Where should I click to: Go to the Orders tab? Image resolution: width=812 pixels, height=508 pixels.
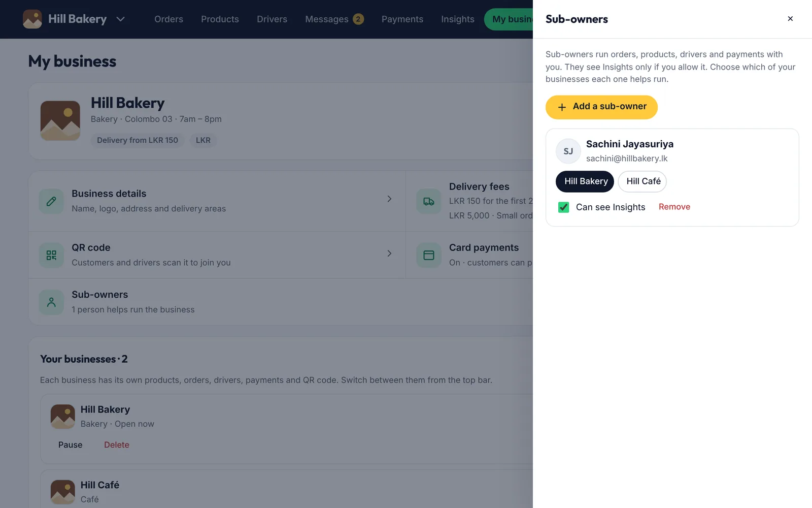click(x=168, y=19)
